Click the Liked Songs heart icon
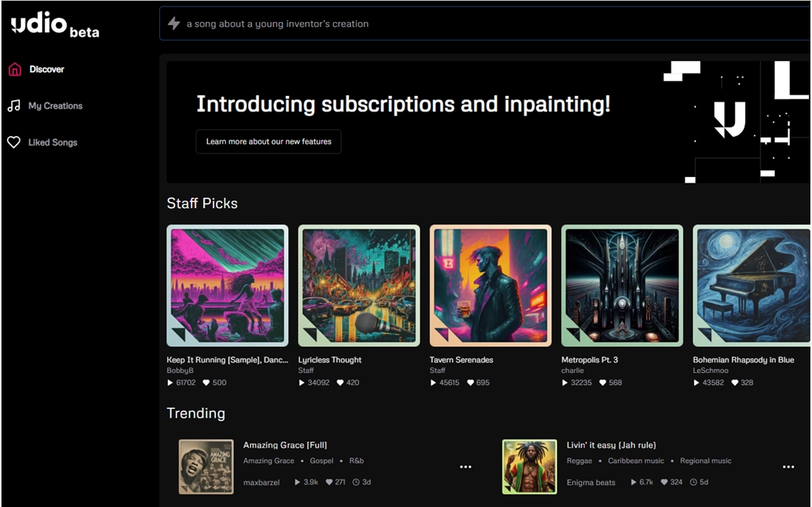 pyautogui.click(x=14, y=142)
